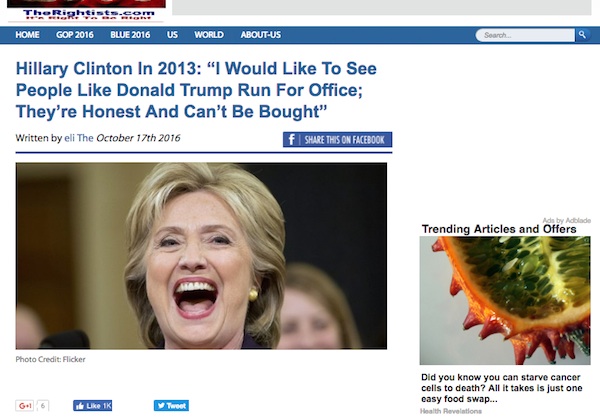Click the Twitter Tweet bird button
600x419 pixels.
(x=171, y=406)
